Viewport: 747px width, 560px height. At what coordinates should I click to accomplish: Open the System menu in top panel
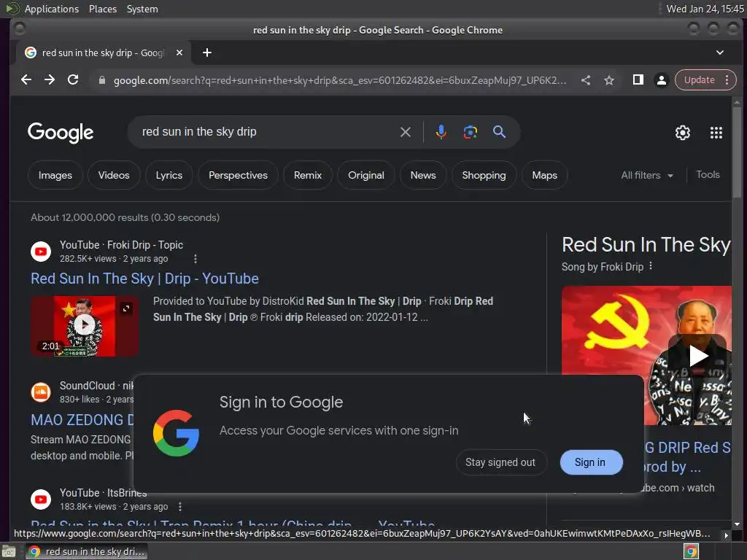click(142, 9)
